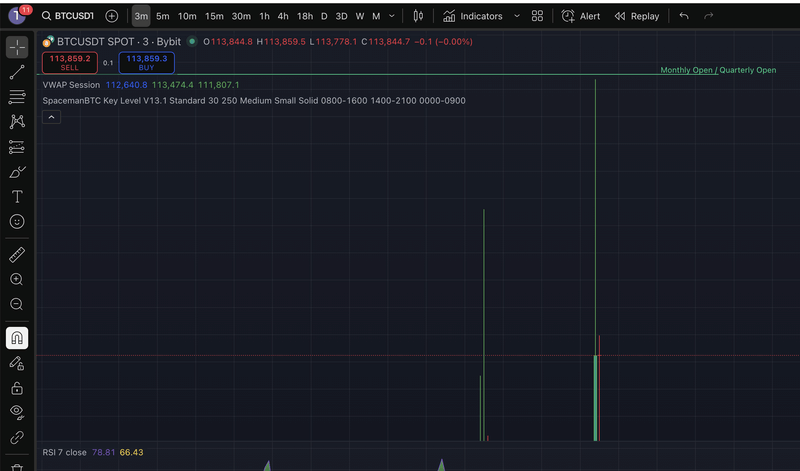800x471 pixels.
Task: Activate the zoom in tool
Action: (x=17, y=279)
